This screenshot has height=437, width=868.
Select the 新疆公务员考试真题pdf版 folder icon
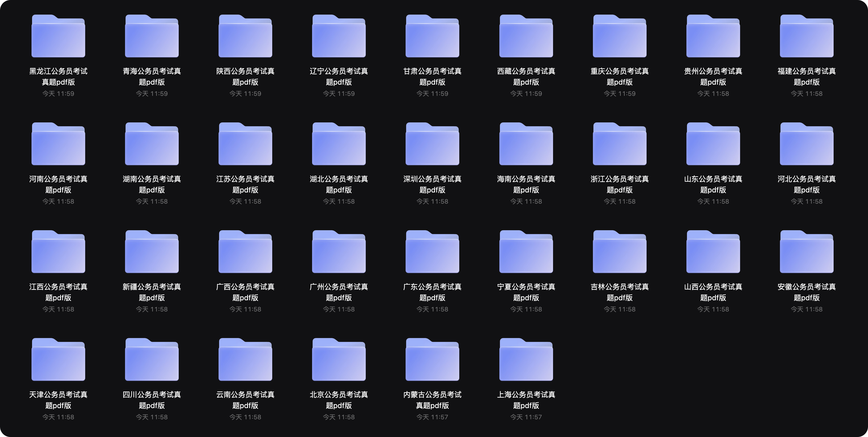coord(152,252)
